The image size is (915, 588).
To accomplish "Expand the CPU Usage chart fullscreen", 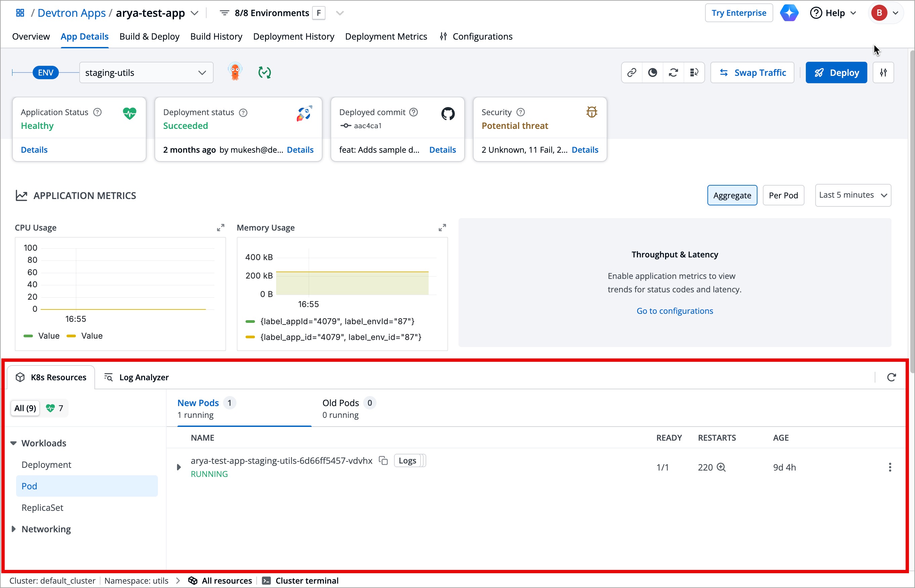I will point(220,228).
